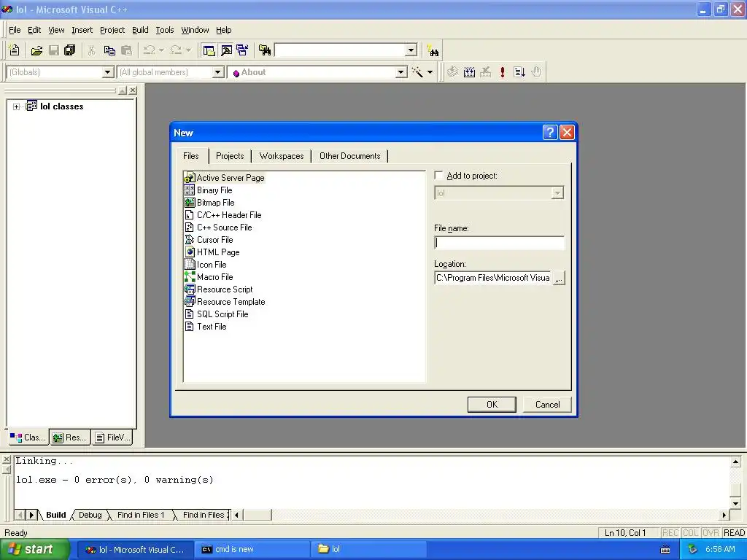The image size is (747, 560).
Task: Click the Paste toolbar icon
Action: click(126, 50)
